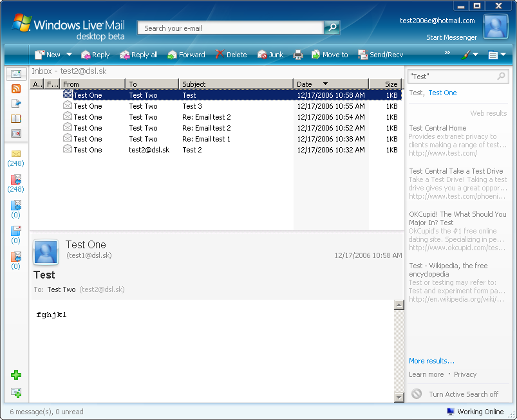
Task: Select the message with subject Test 3
Action: point(216,106)
